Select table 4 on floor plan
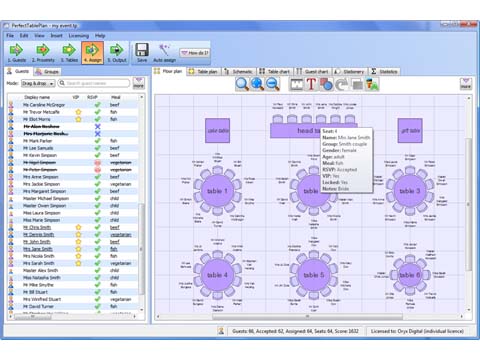480x360 pixels. pos(217,275)
